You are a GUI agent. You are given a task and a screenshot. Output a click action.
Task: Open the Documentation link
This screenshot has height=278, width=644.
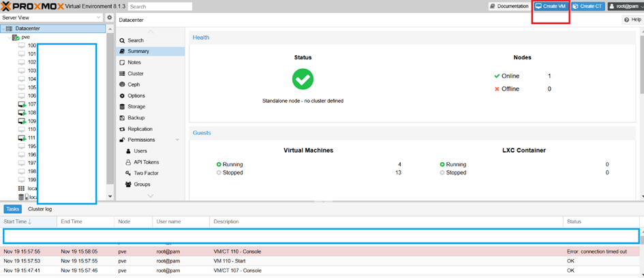pos(509,6)
